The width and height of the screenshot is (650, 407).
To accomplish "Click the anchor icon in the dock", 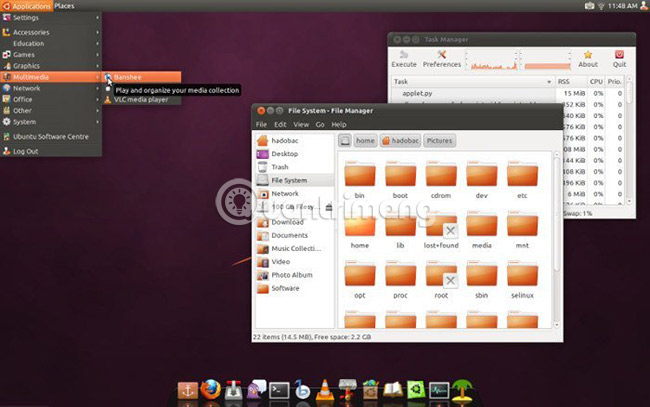I will click(x=186, y=390).
